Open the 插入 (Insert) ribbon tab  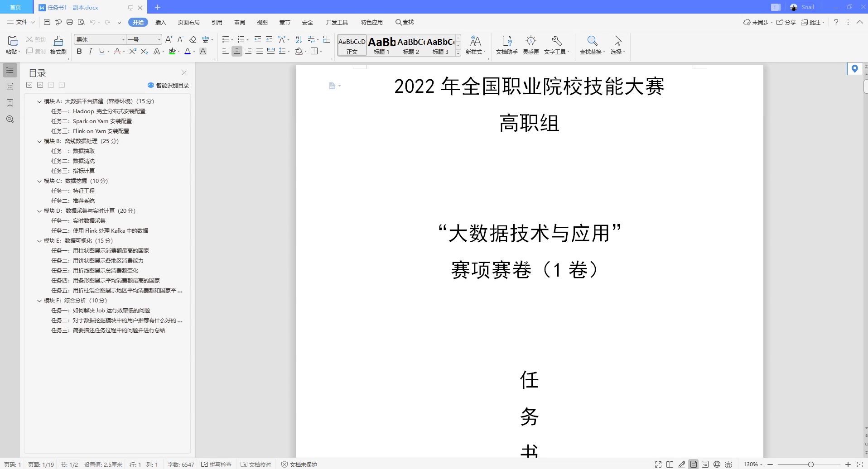[160, 22]
